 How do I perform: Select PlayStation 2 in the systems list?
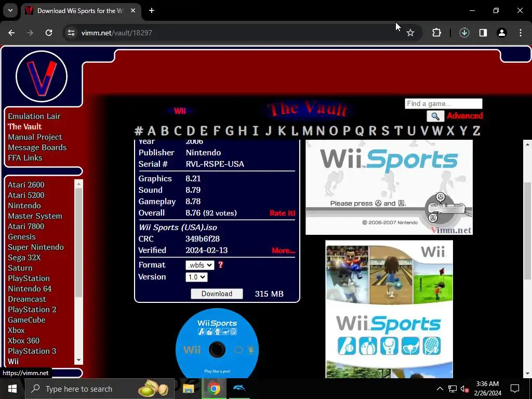tap(32, 310)
